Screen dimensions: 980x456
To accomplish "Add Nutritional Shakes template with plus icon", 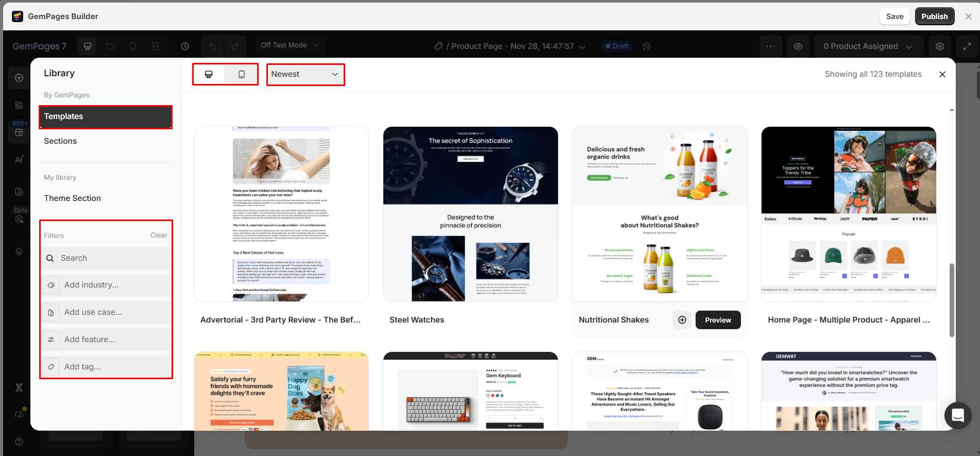I will click(682, 320).
